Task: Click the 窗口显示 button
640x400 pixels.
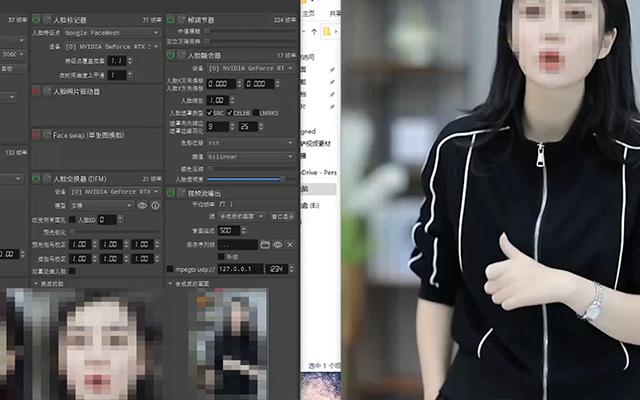Action: 281,216
